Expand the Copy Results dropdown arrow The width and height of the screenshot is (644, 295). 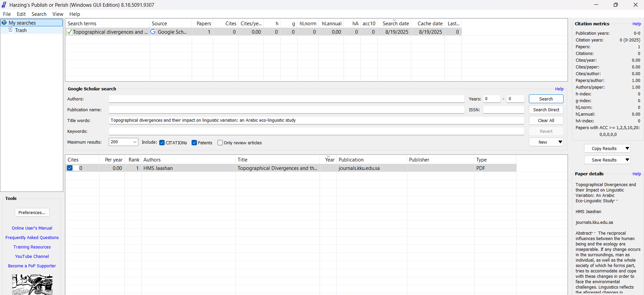[x=628, y=148]
